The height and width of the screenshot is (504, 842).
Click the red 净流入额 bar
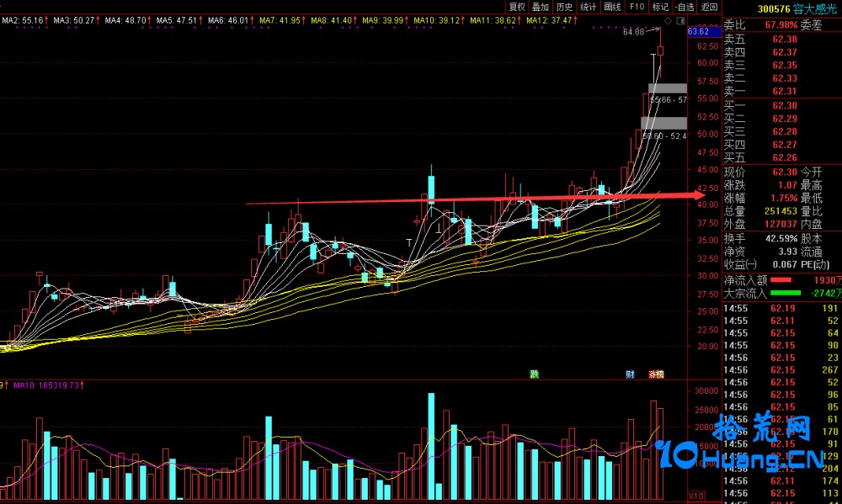coord(781,279)
